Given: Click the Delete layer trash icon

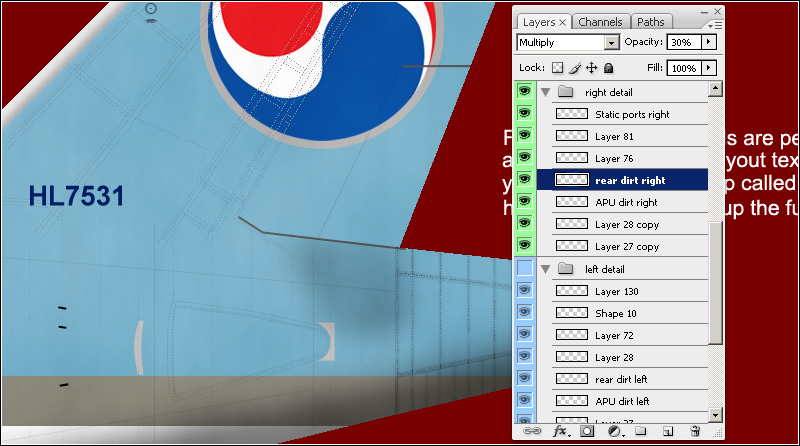Looking at the screenshot, I should (694, 431).
